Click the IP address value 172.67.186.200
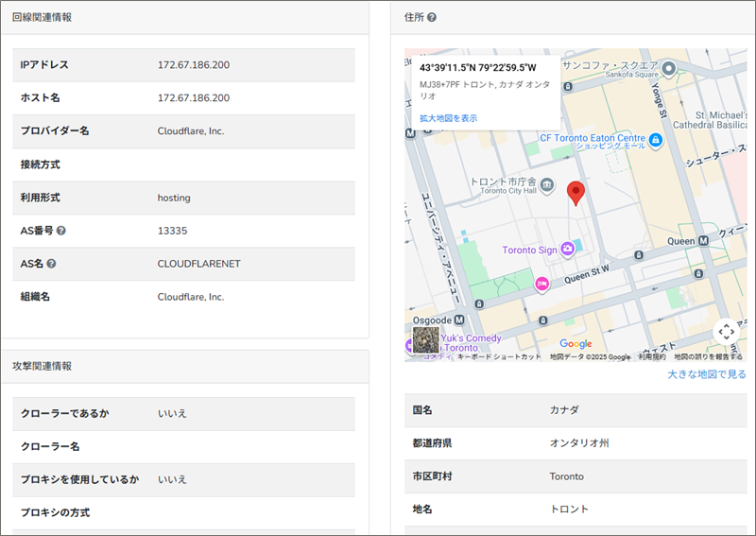This screenshot has height=536, width=756. [194, 65]
